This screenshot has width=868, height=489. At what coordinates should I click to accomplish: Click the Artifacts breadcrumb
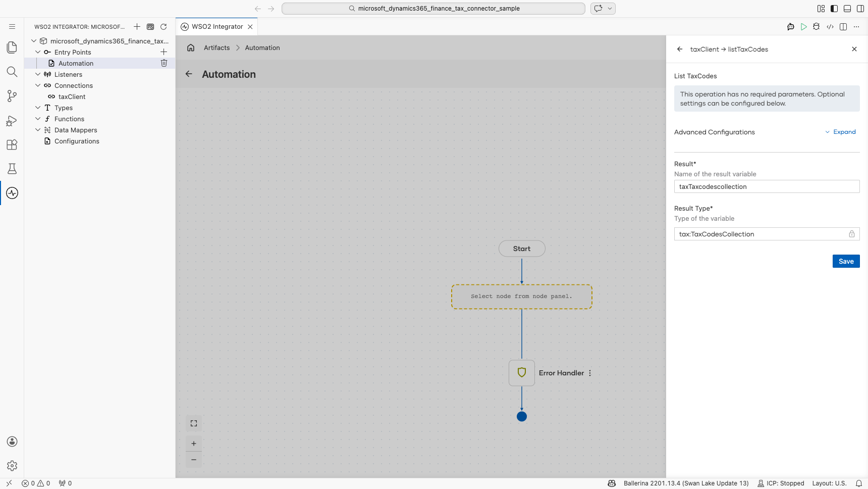pyautogui.click(x=216, y=47)
